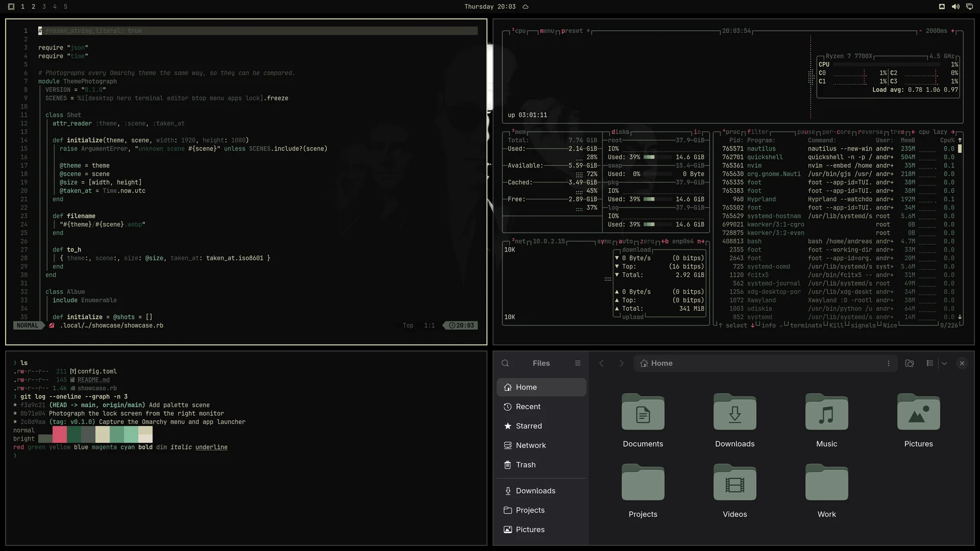Expand the view options dropdown in Files
Viewport: 980px width, 551px height.
(x=944, y=363)
